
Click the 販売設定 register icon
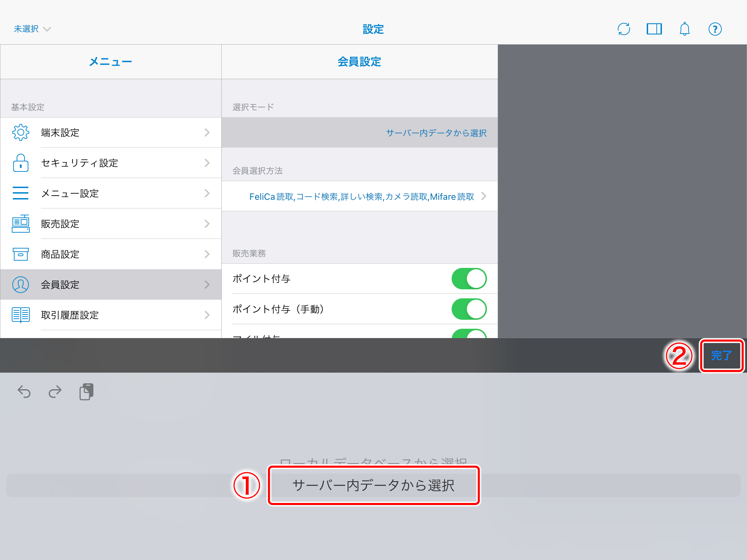(x=21, y=224)
